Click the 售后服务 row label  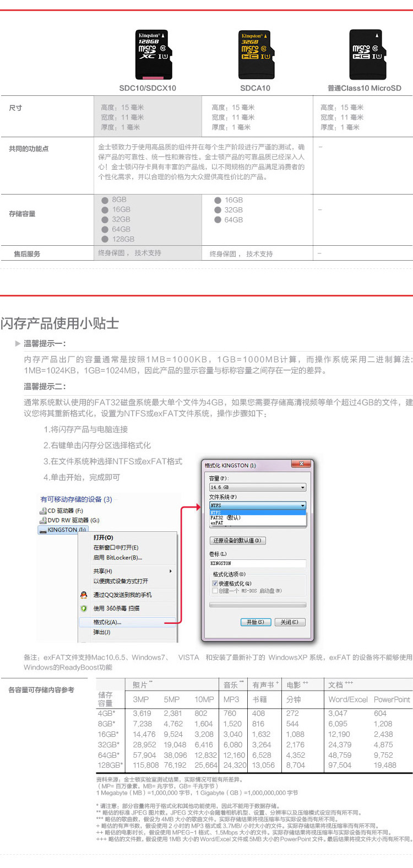pos(27,254)
